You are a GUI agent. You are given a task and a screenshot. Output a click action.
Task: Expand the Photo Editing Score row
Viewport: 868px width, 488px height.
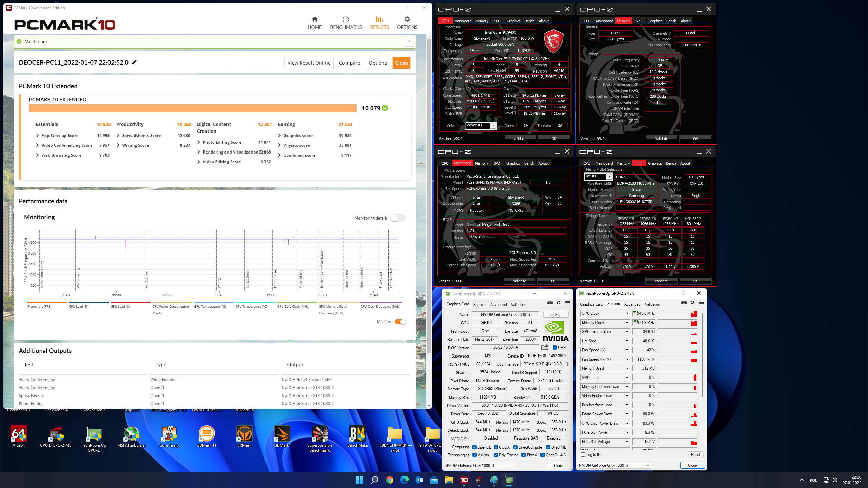tap(199, 142)
